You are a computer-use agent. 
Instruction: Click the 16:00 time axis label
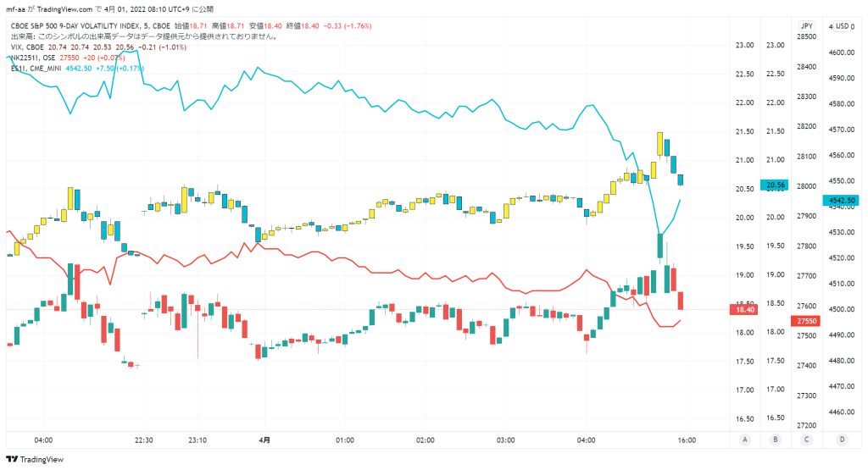[687, 440]
